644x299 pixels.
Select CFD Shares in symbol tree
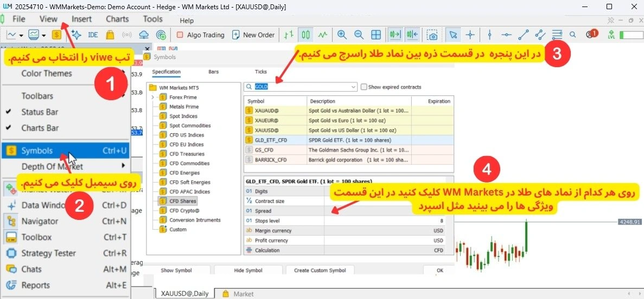(183, 201)
